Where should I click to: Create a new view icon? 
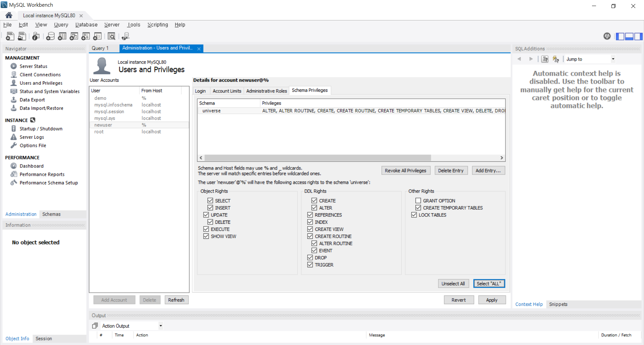coord(74,36)
